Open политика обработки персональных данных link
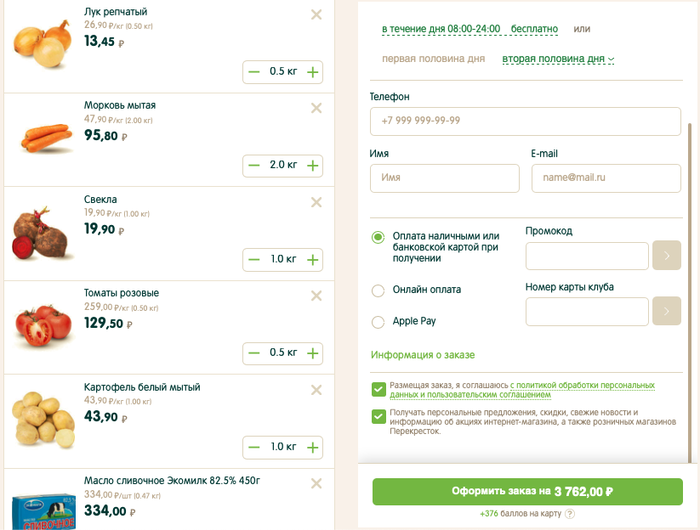This screenshot has width=700, height=530. [x=585, y=384]
